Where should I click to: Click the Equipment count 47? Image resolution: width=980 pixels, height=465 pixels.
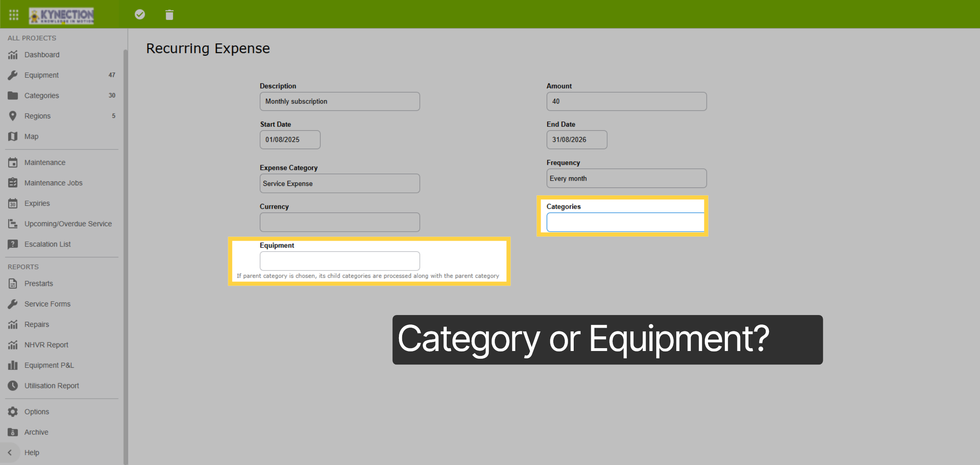[x=112, y=75]
